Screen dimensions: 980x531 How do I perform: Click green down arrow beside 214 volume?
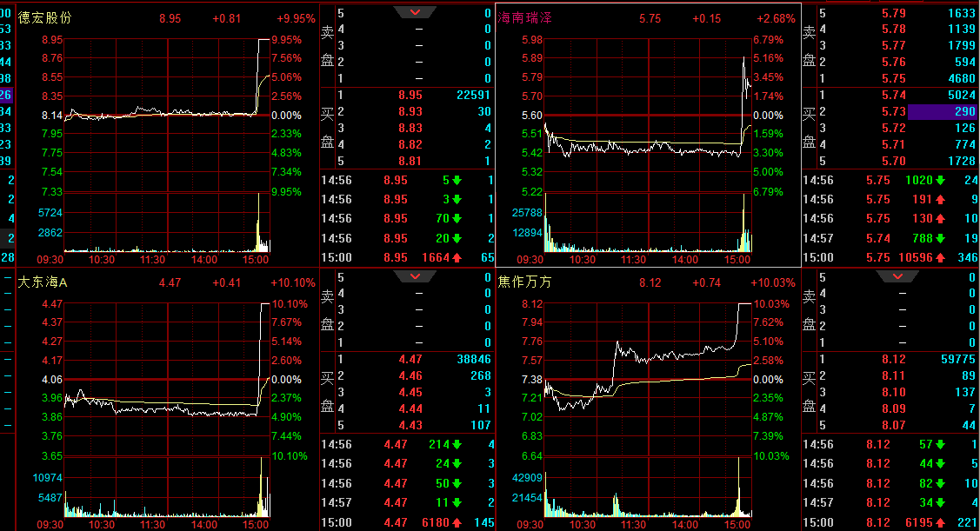[457, 445]
